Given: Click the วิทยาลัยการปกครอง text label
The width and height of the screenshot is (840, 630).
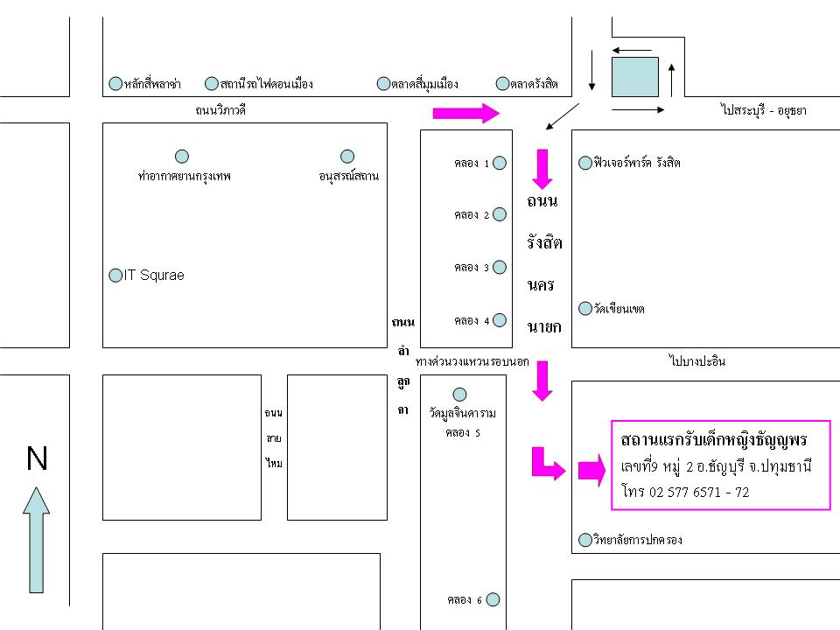Looking at the screenshot, I should [638, 540].
